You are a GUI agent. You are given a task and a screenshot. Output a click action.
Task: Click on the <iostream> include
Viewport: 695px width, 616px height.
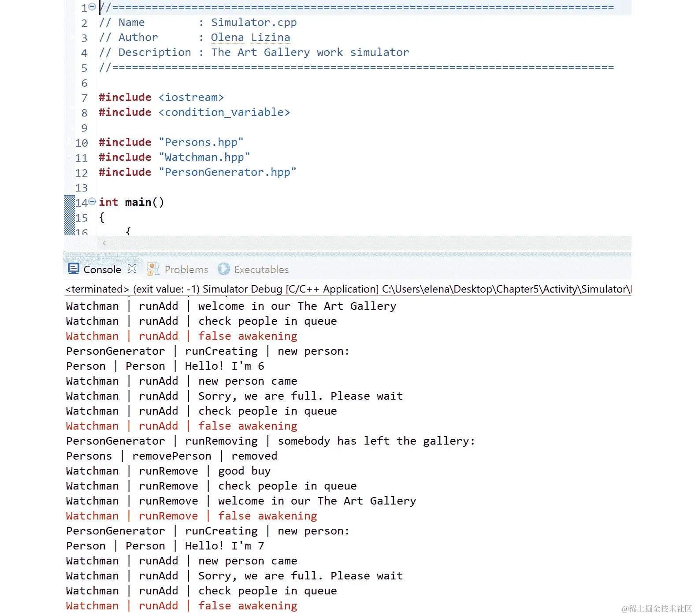191,97
